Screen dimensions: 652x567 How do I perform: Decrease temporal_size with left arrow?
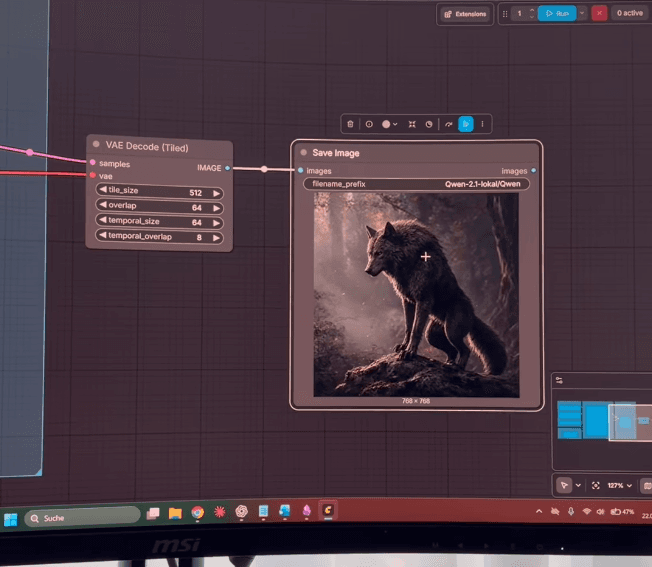coord(103,219)
